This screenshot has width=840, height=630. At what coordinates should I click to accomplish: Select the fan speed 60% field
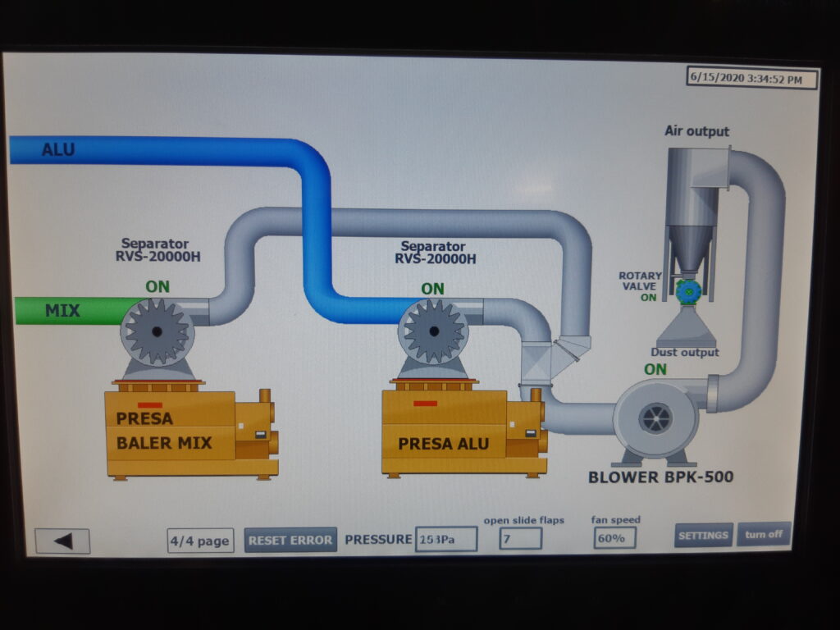click(614, 538)
